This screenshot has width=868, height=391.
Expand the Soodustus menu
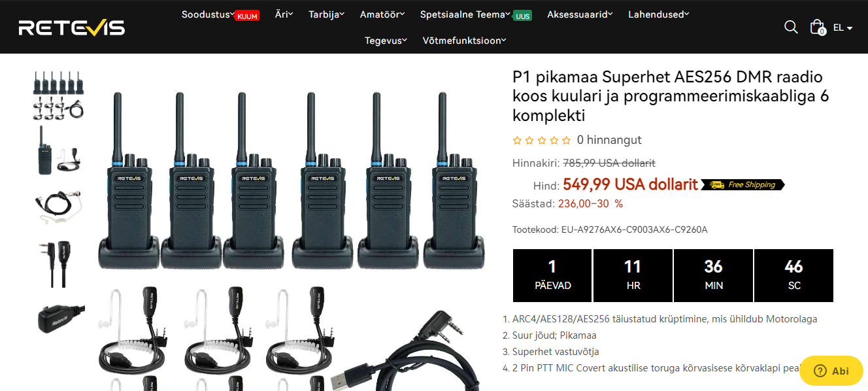[x=208, y=14]
